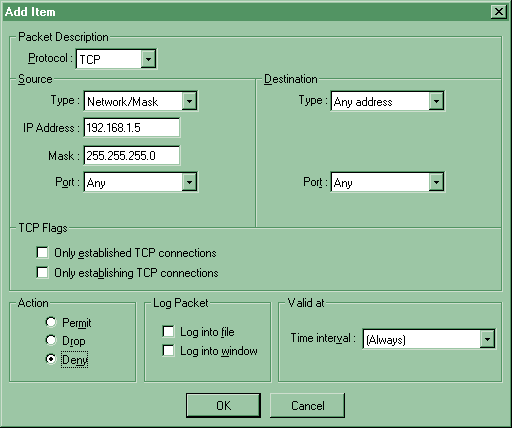The height and width of the screenshot is (428, 512).
Task: Select the Permit action radio button
Action: click(51, 322)
